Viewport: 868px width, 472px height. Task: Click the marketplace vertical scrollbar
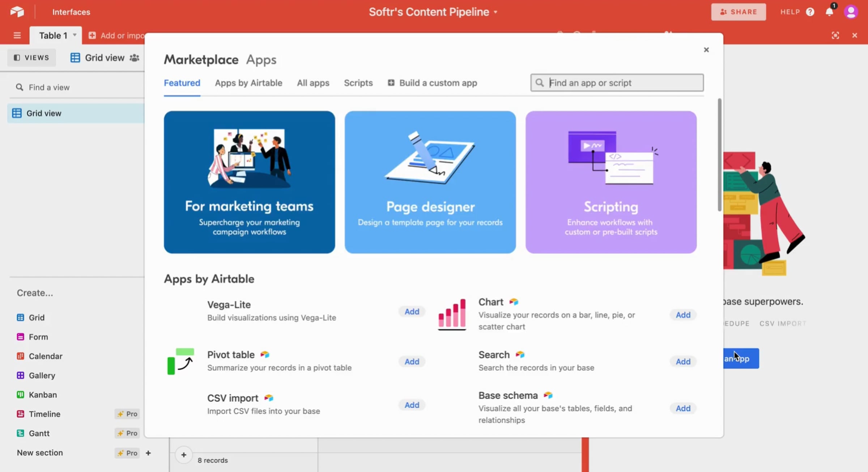pyautogui.click(x=719, y=155)
